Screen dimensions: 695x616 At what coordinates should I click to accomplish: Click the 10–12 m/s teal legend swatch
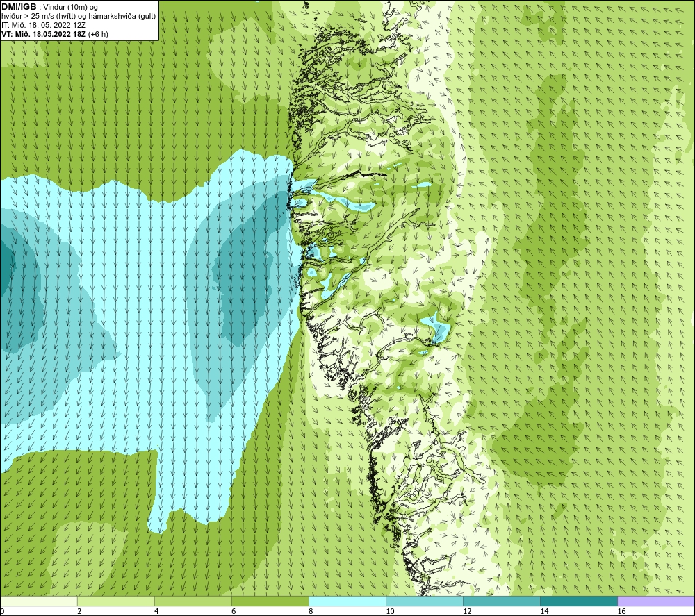pos(425,601)
